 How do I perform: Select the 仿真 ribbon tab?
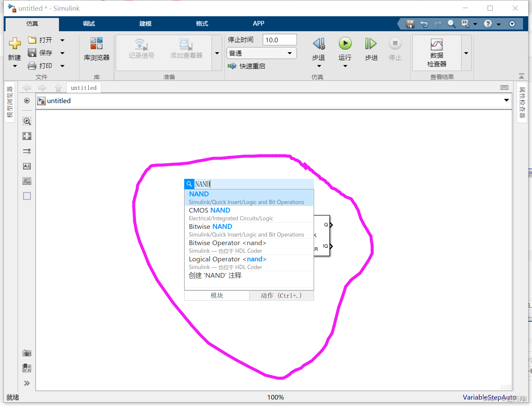[x=32, y=24]
